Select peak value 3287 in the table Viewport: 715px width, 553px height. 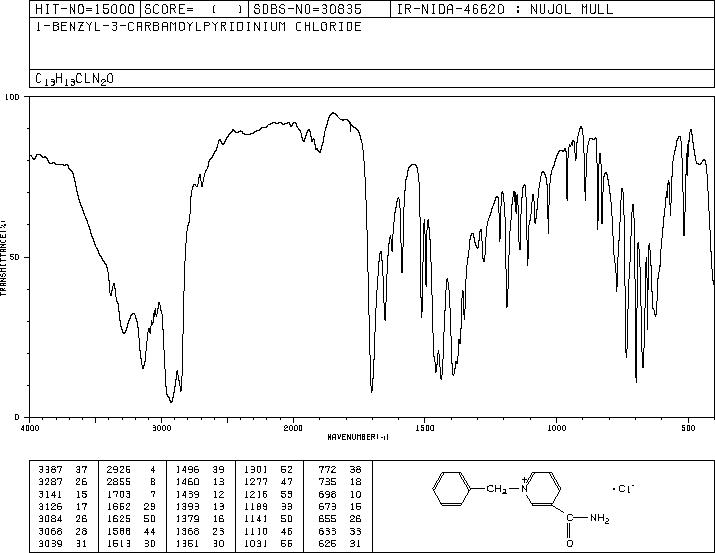[x=50, y=482]
